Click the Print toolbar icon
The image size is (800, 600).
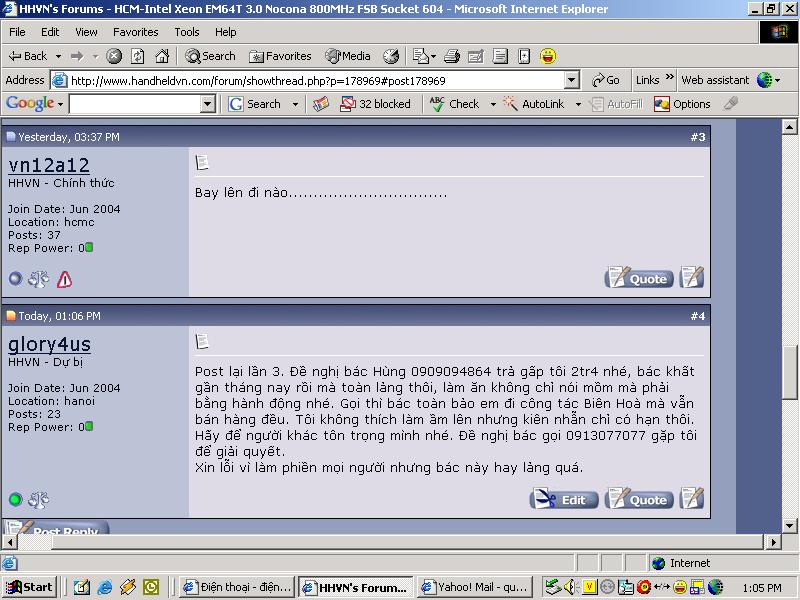[452, 56]
